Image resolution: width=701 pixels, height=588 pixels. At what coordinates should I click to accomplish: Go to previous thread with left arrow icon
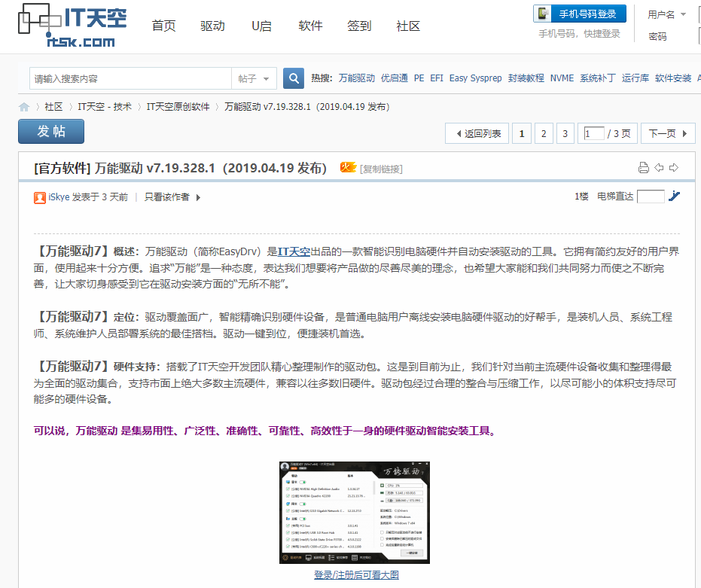pos(659,168)
